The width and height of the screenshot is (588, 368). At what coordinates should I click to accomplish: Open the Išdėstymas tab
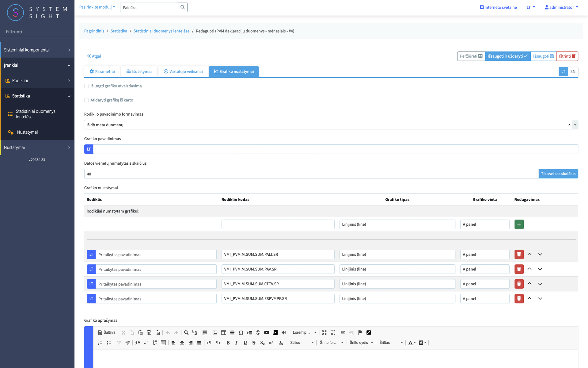point(139,71)
